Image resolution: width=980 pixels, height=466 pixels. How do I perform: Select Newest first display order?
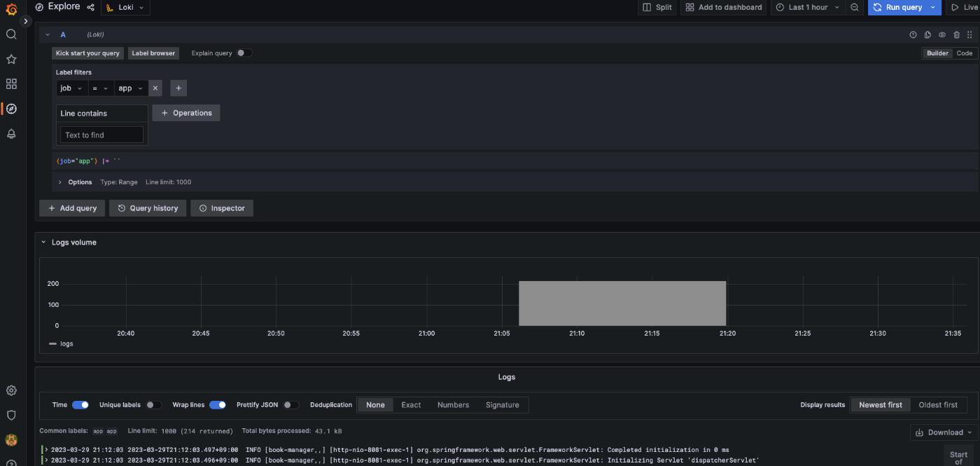[x=881, y=405]
